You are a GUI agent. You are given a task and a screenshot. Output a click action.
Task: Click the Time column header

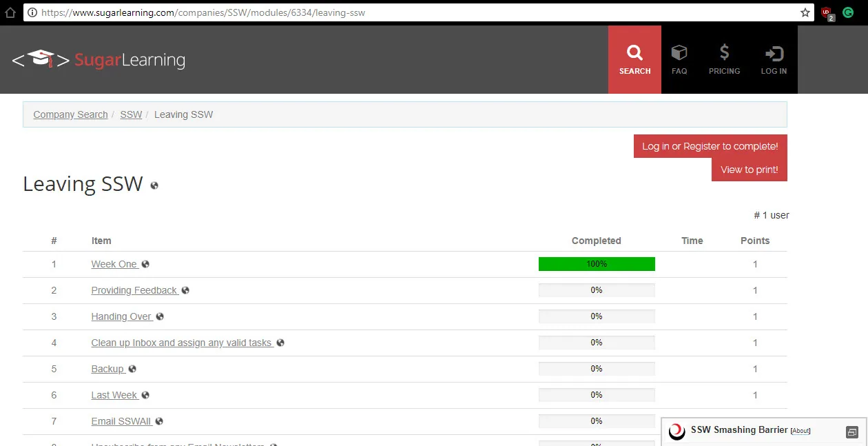(692, 241)
